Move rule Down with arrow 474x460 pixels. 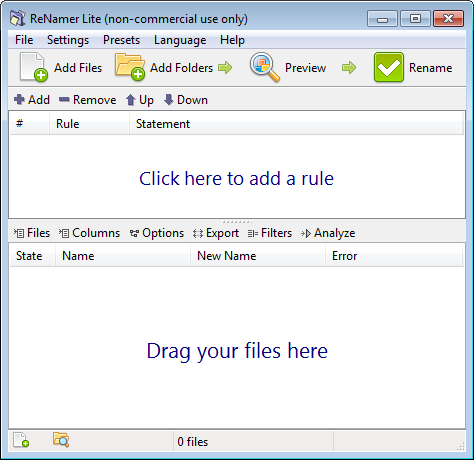186,100
